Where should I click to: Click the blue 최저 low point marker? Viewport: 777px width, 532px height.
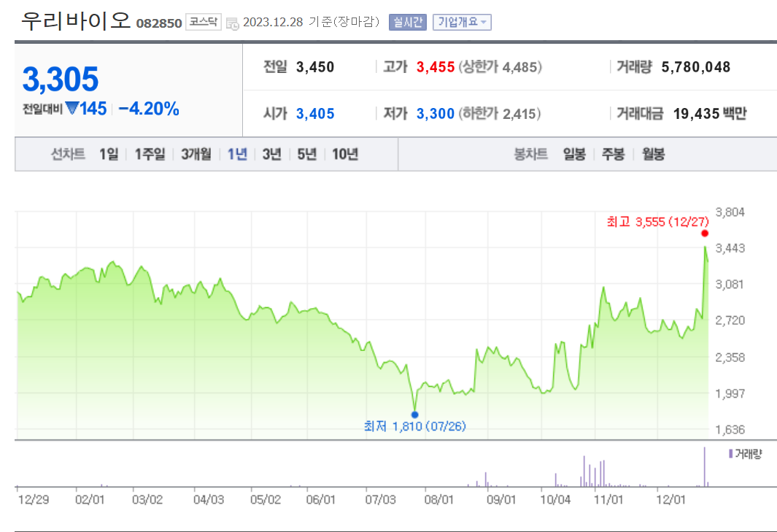(x=414, y=415)
